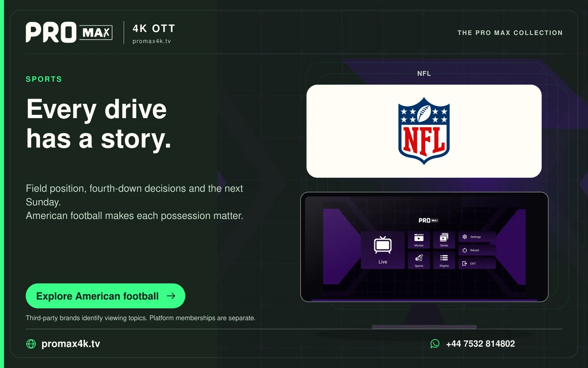Open the promax4k.tv link under 4K OTT
The height and width of the screenshot is (368, 588).
(151, 41)
